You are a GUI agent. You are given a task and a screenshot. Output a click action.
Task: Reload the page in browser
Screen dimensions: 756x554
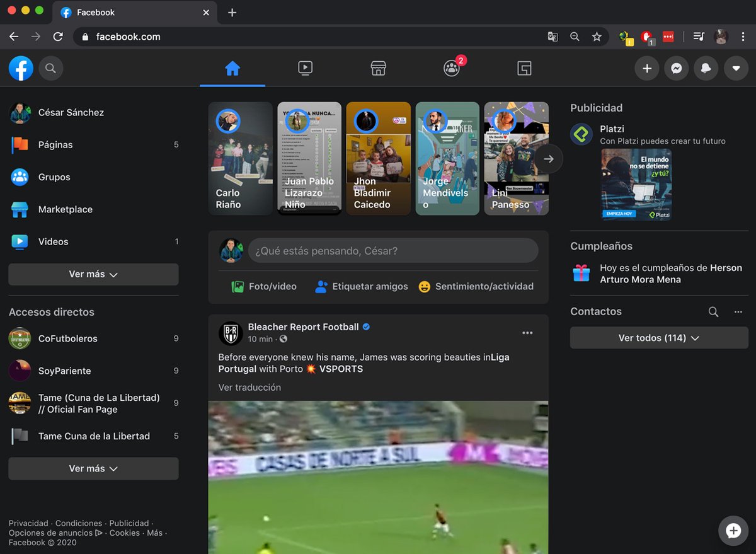pos(58,37)
